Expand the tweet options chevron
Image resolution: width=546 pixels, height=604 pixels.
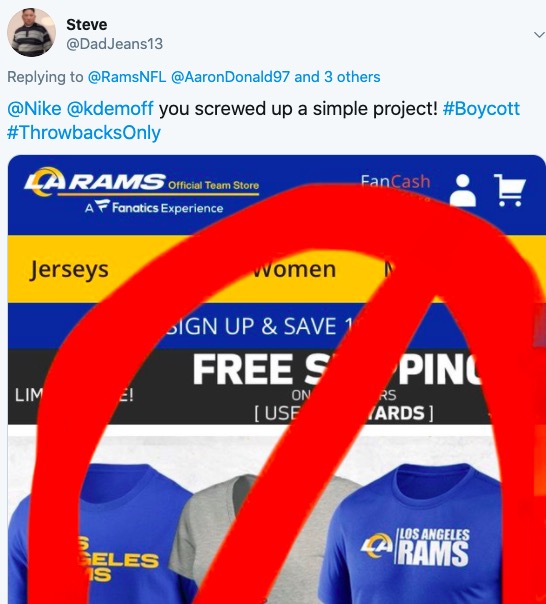[539, 35]
